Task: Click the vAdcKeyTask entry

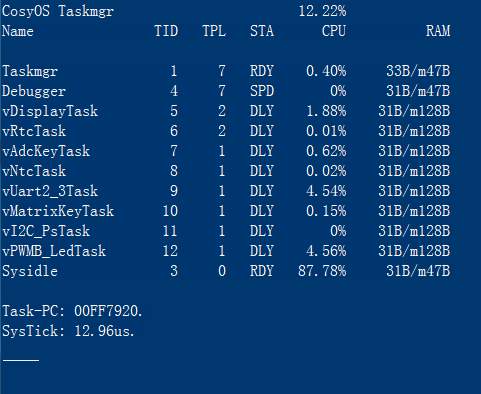Action: pyautogui.click(x=46, y=151)
